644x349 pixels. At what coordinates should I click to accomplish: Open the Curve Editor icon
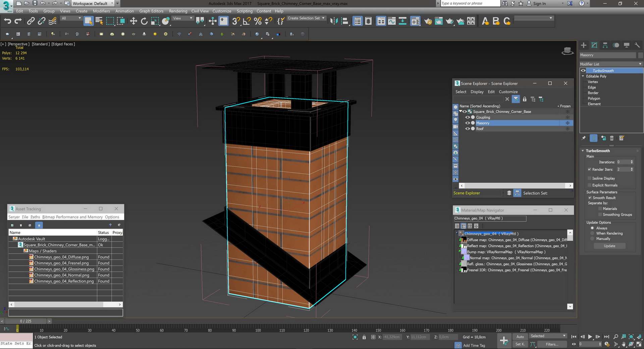coord(392,21)
